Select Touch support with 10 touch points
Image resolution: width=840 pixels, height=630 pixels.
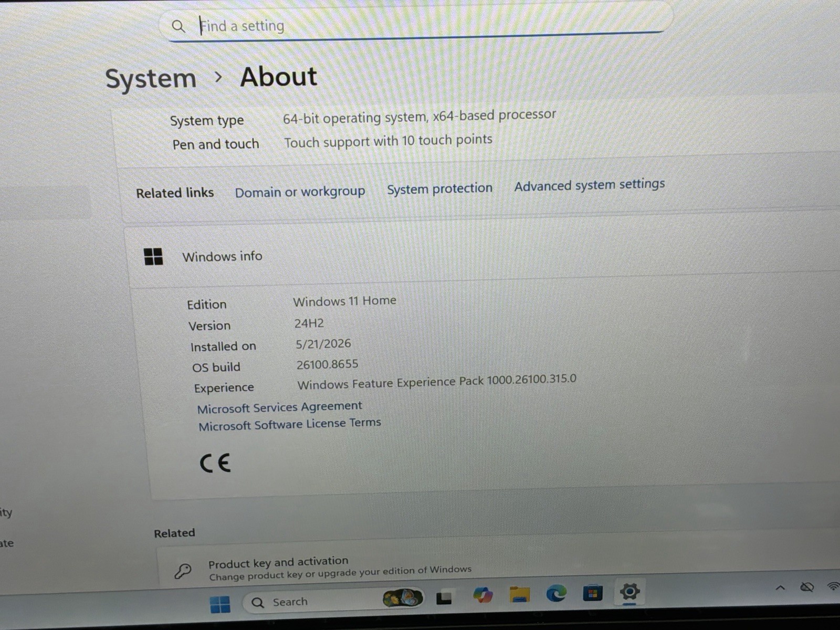click(388, 141)
